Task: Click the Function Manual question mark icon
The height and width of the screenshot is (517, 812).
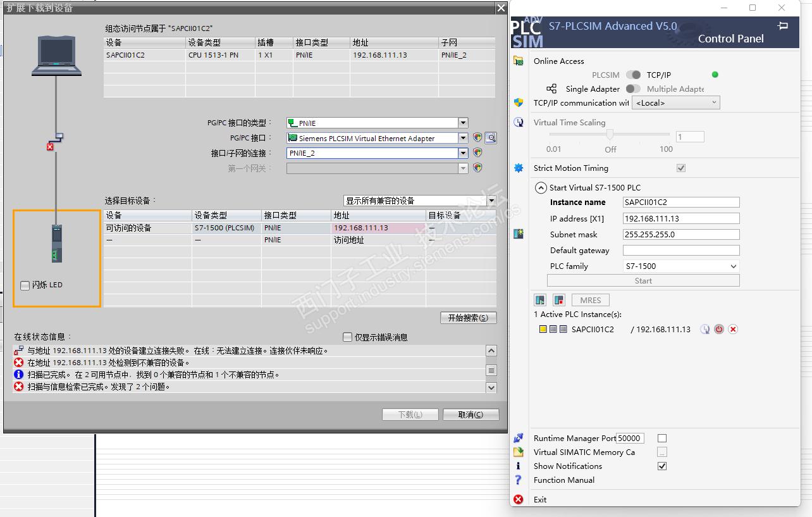Action: pos(519,480)
